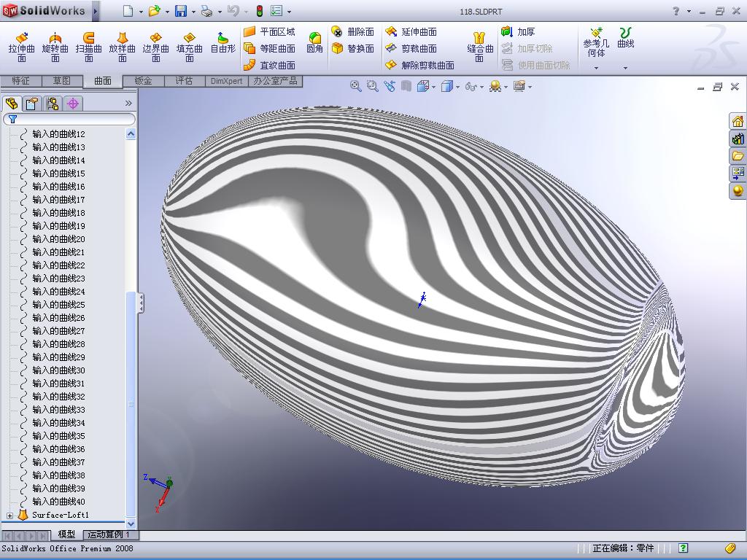
Task: Click the 等距曲面 offset surface tool
Action: click(270, 49)
